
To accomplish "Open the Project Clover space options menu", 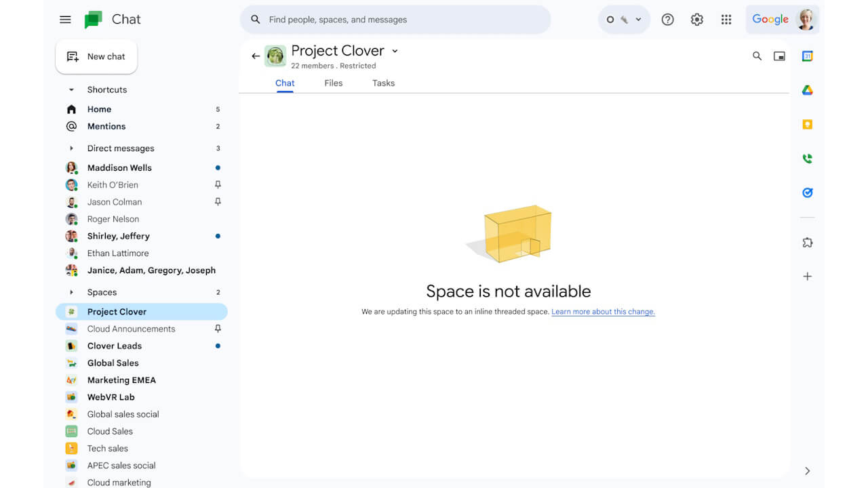I will 395,51.
